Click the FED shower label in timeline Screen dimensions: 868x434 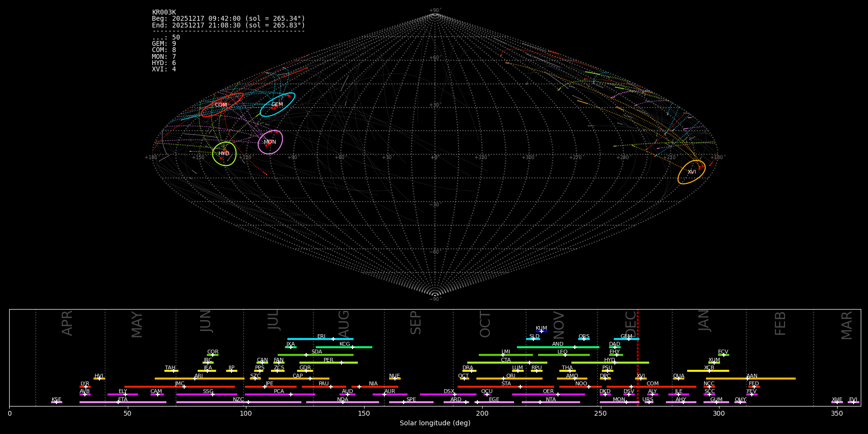(754, 384)
